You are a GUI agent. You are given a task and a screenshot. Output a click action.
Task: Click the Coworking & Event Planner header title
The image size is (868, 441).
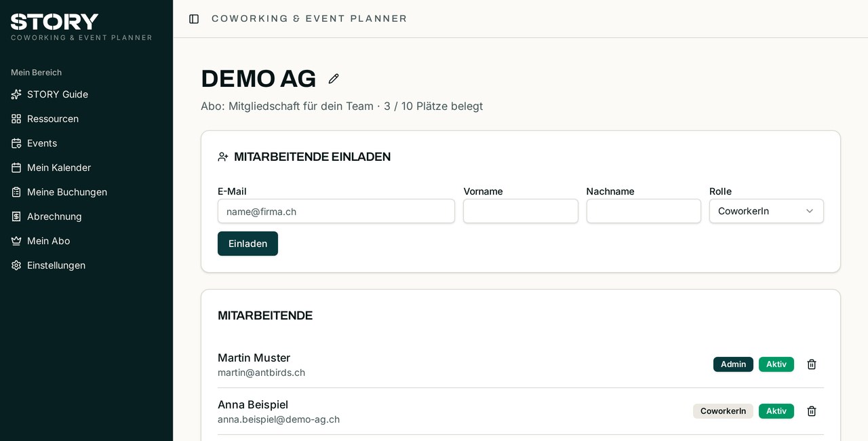tap(309, 19)
